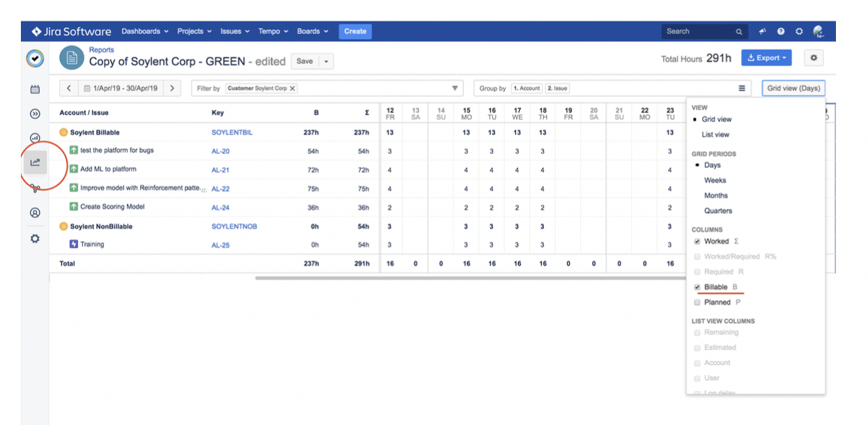Select List view option
The width and height of the screenshot is (868, 425).
pos(715,134)
